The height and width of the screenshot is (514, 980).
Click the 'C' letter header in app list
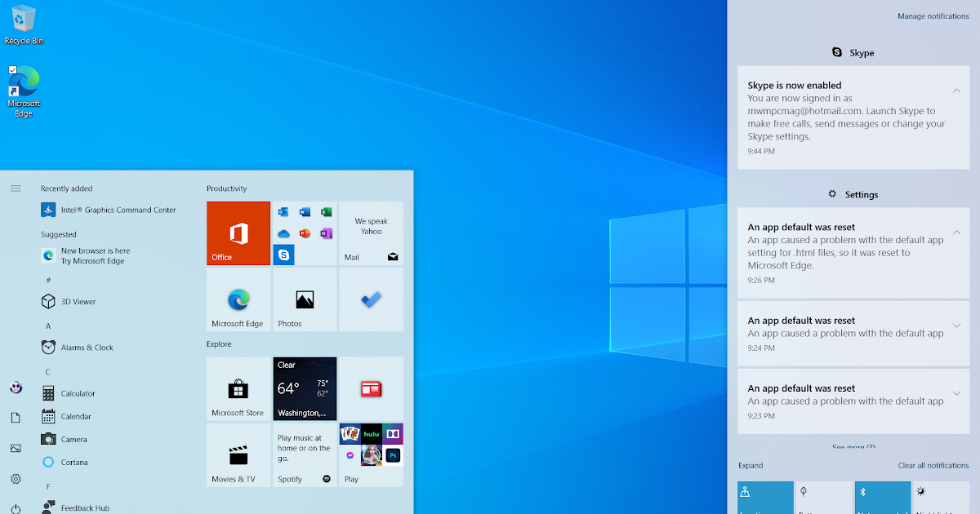[48, 371]
